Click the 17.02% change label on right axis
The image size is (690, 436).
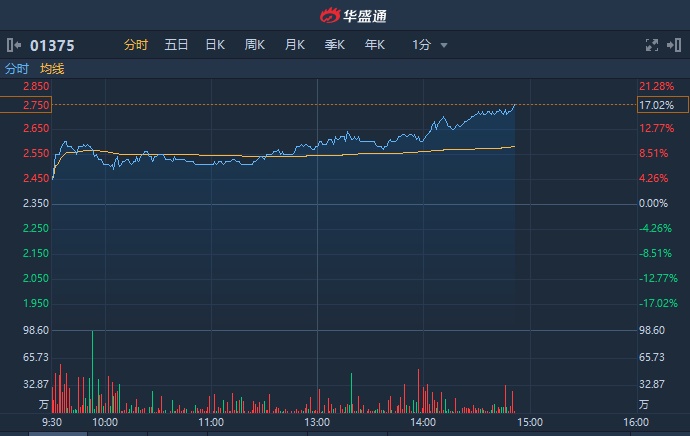tap(656, 105)
